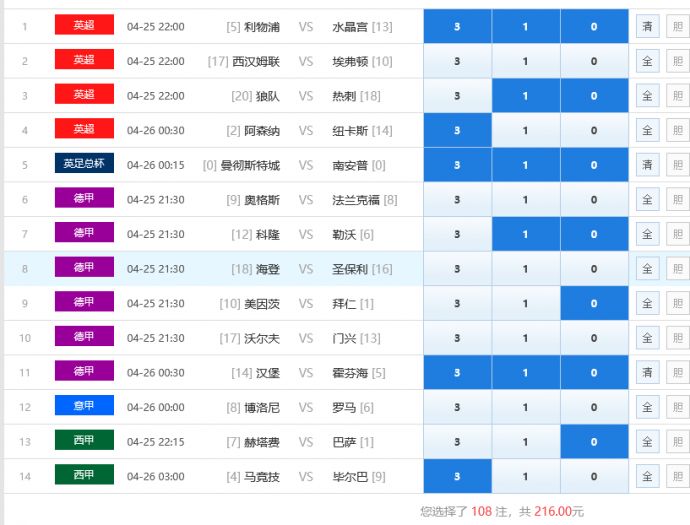Click the 胆 button for 沃尔夫 vs 门兴
690x525 pixels.
click(678, 338)
